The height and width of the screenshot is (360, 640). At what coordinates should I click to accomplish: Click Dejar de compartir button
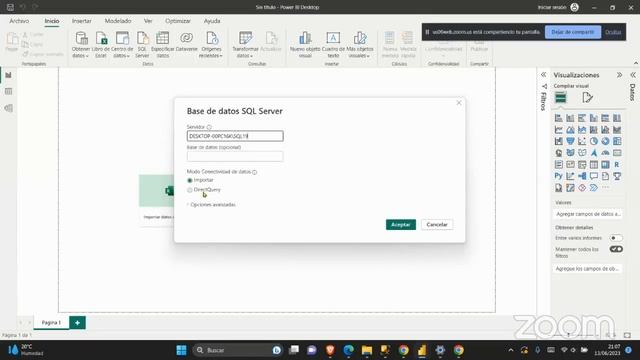point(573,32)
